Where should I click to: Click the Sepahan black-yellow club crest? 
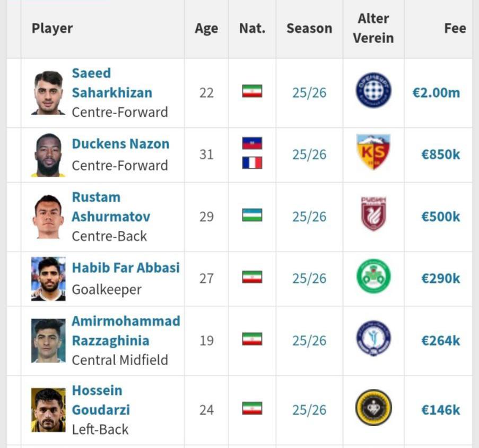click(x=373, y=408)
